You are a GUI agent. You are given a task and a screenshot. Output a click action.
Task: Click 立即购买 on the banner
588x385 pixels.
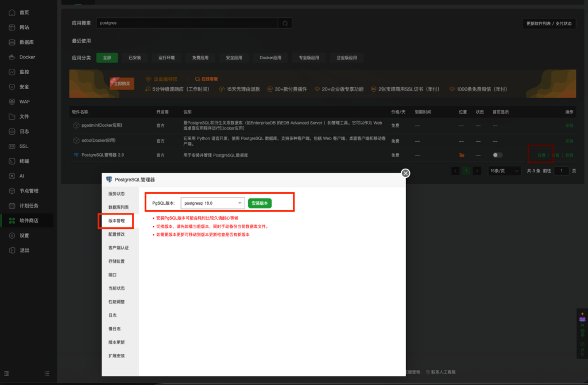pos(122,84)
